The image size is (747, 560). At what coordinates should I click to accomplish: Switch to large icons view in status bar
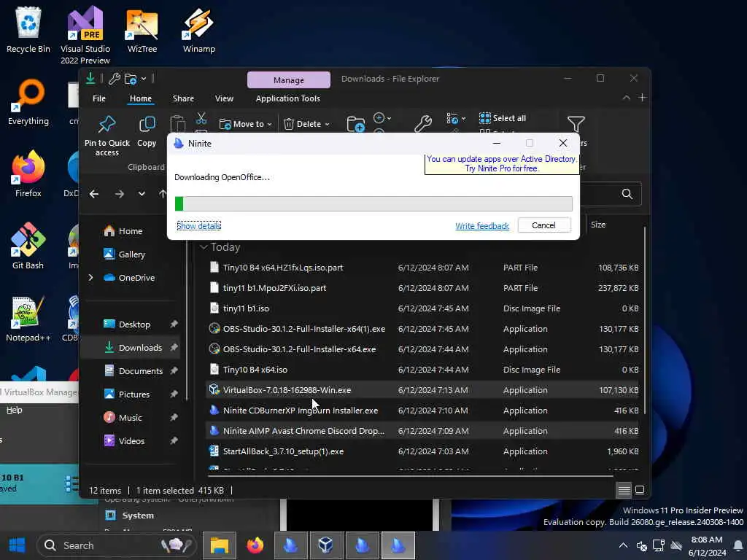click(640, 490)
